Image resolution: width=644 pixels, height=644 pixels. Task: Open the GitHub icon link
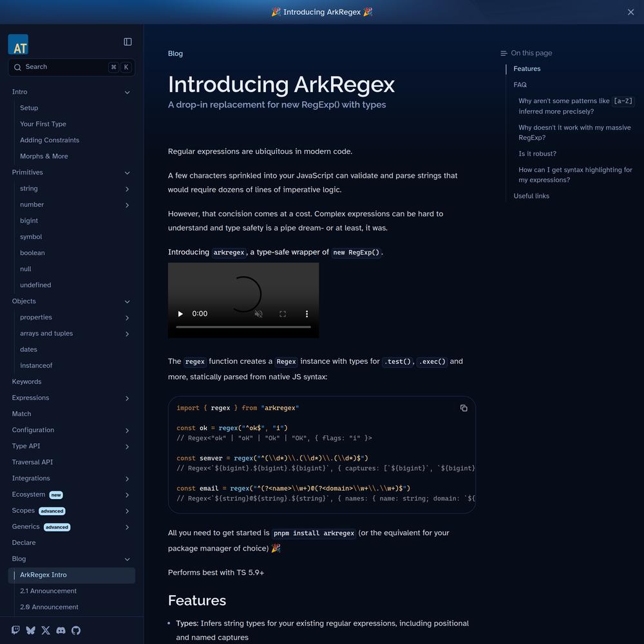coord(76,630)
